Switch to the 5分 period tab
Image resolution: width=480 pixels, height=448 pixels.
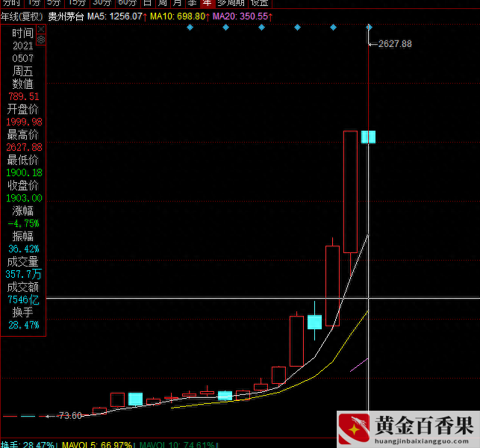click(54, 3)
